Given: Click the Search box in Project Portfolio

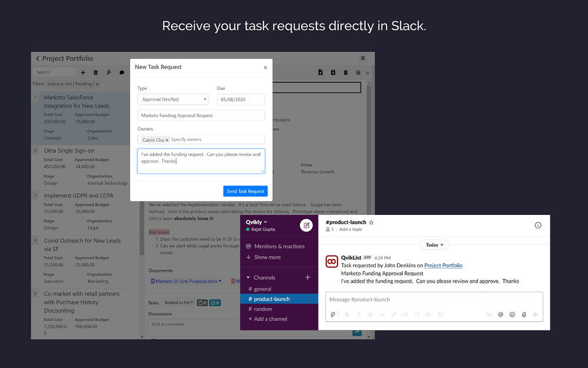Looking at the screenshot, I should (x=54, y=72).
